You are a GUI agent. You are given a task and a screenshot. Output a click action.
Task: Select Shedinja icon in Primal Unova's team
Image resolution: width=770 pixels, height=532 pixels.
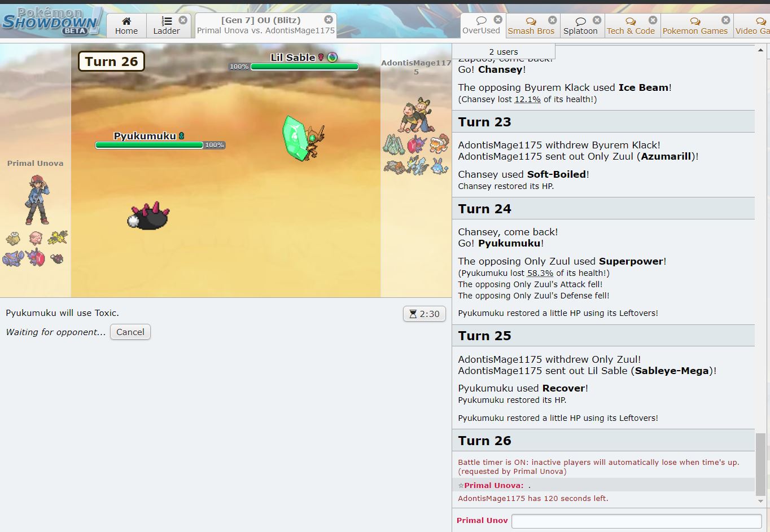(x=14, y=238)
